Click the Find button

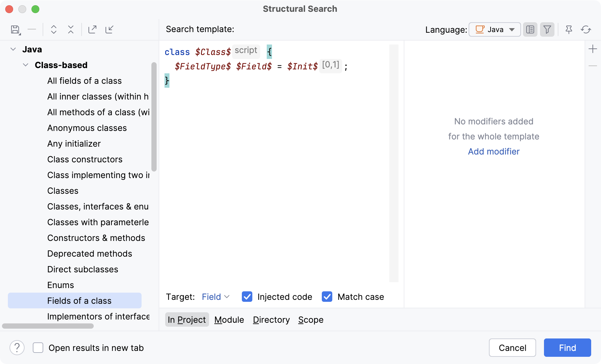pos(567,348)
